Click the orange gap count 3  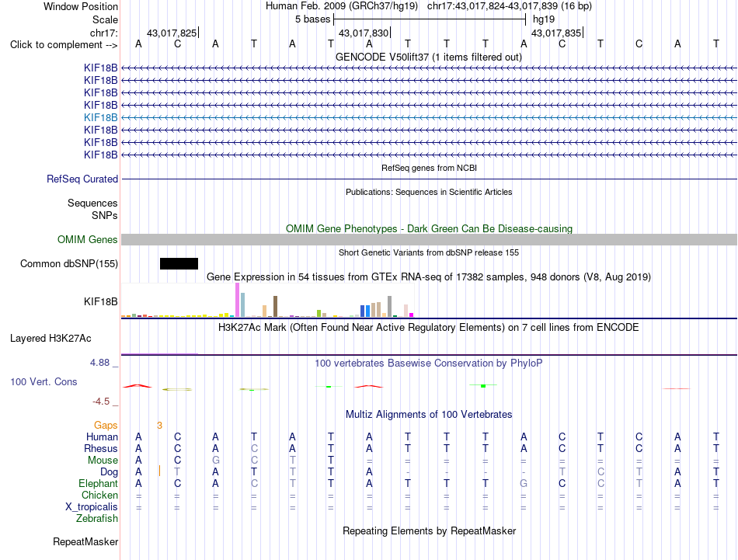point(159,426)
